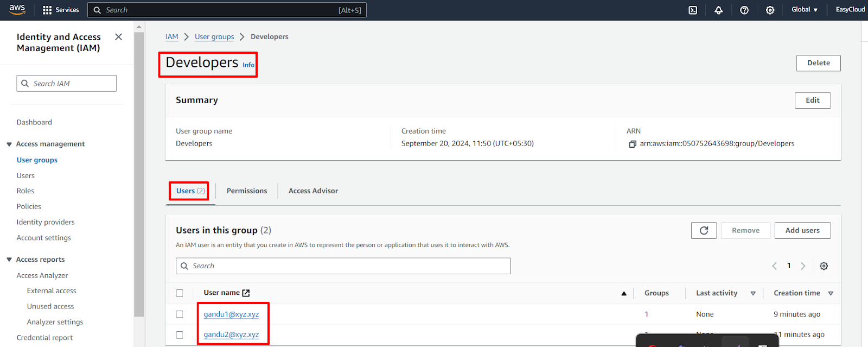Viewport: 868px width, 347px height.
Task: Open Users in the IAM sidebar
Action: 25,175
